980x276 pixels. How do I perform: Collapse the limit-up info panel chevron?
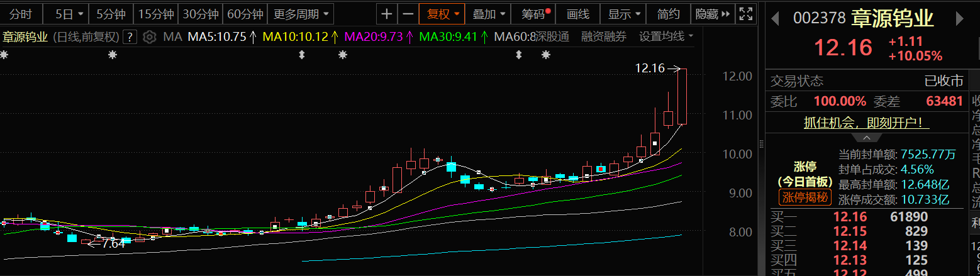tap(866, 137)
